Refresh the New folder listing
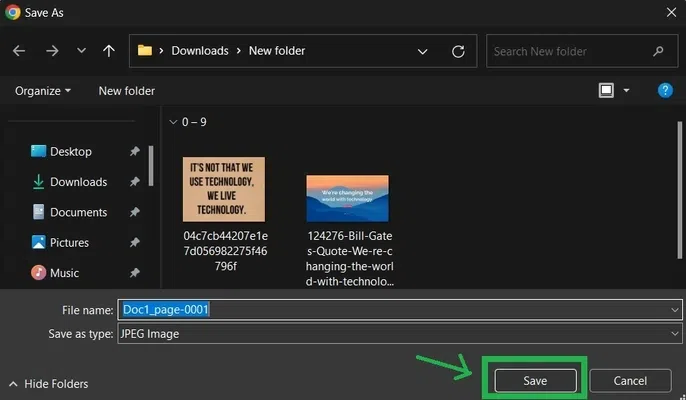Viewport: 686px width, 400px height. pyautogui.click(x=458, y=52)
